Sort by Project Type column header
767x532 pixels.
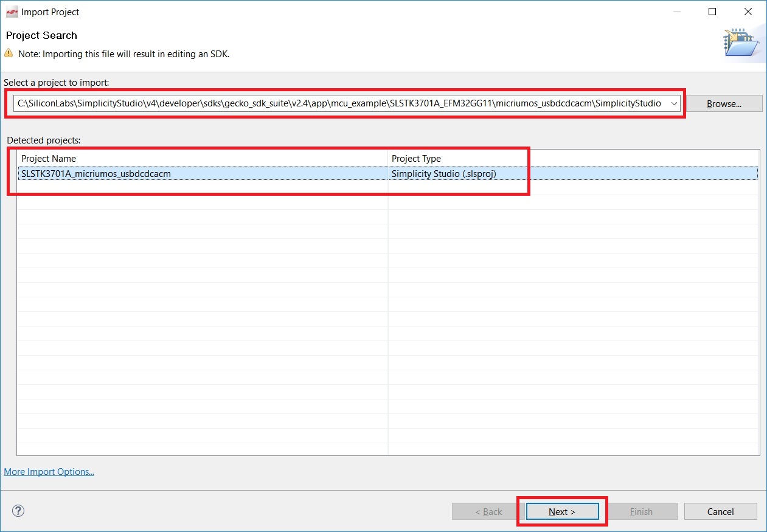(574, 158)
